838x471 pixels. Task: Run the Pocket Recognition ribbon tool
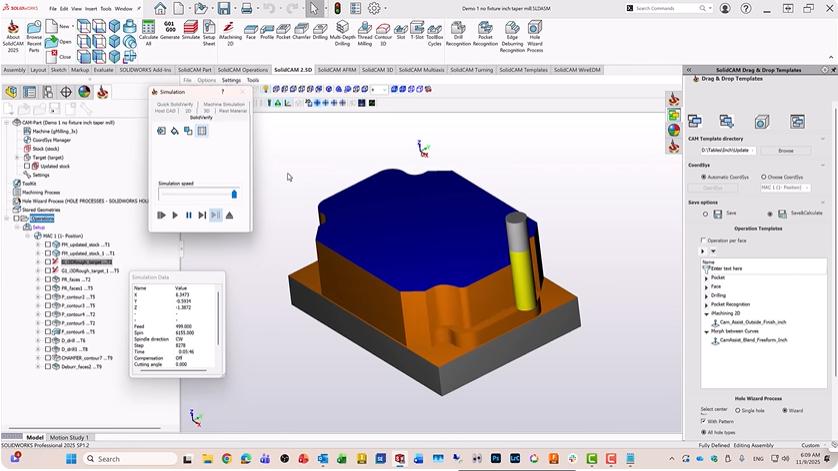click(485, 34)
